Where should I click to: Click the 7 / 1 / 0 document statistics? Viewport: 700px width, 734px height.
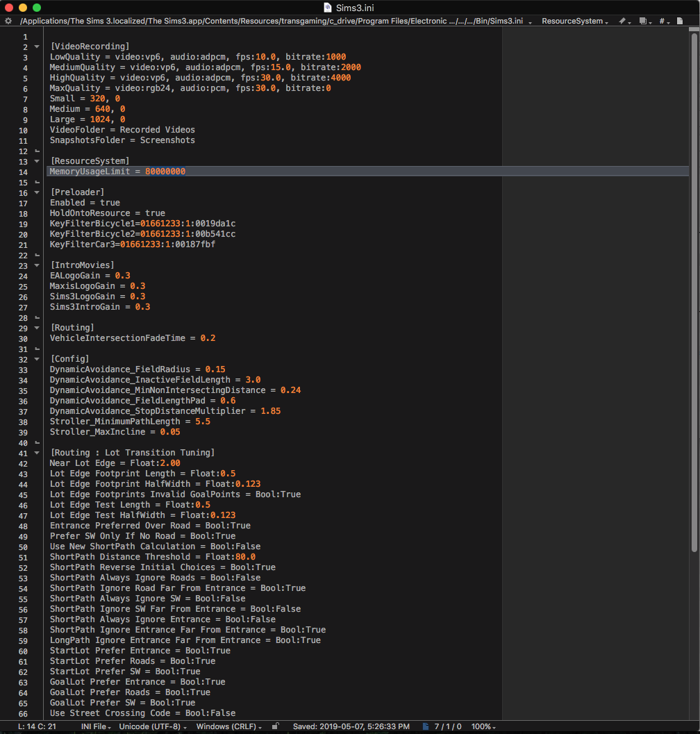point(448,726)
